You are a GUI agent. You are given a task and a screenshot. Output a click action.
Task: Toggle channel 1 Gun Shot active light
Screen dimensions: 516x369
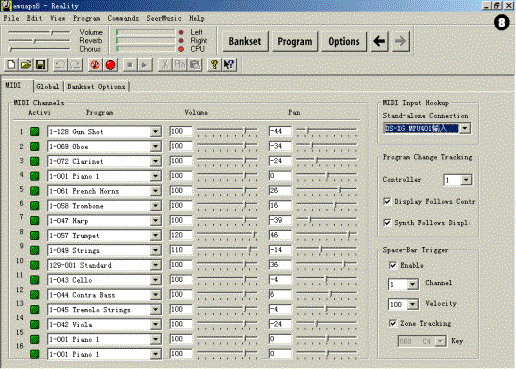pyautogui.click(x=35, y=131)
